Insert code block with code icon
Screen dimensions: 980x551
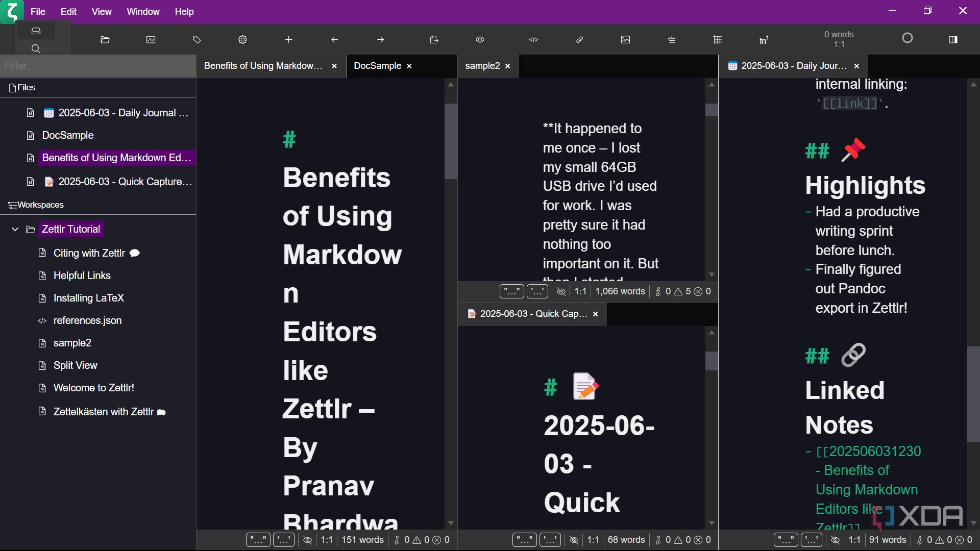pos(534,40)
